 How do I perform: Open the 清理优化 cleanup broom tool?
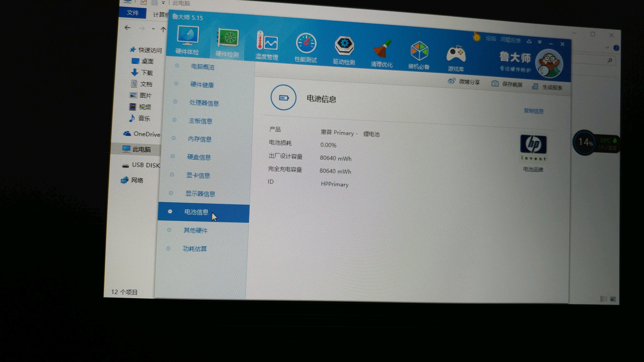[382, 54]
